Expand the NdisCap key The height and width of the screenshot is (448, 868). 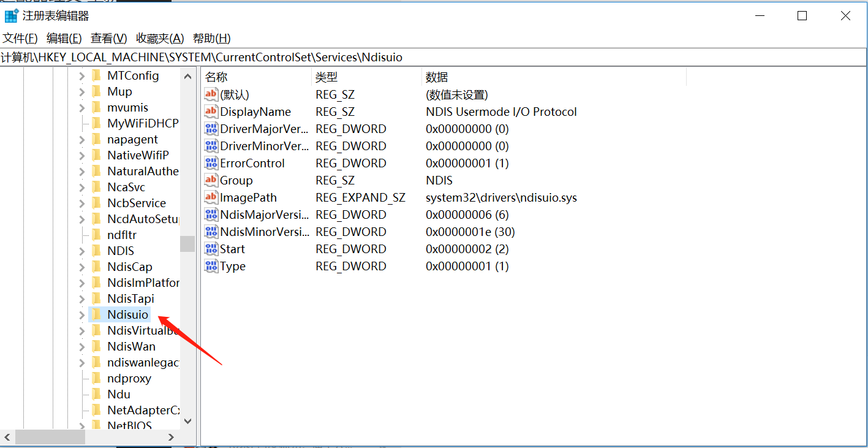[81, 267]
